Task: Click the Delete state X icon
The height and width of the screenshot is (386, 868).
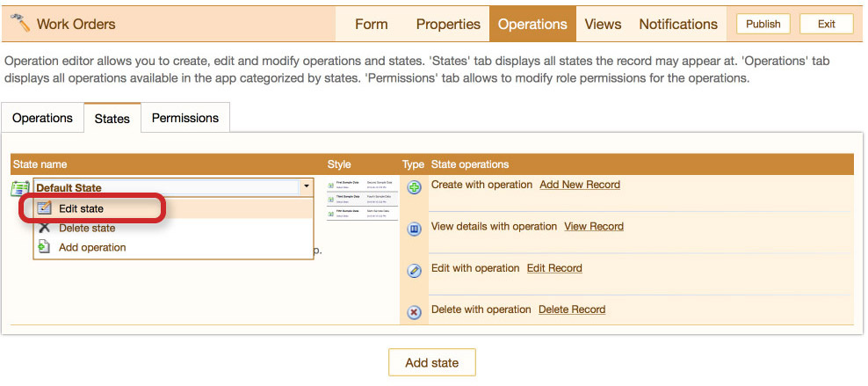Action: click(44, 228)
